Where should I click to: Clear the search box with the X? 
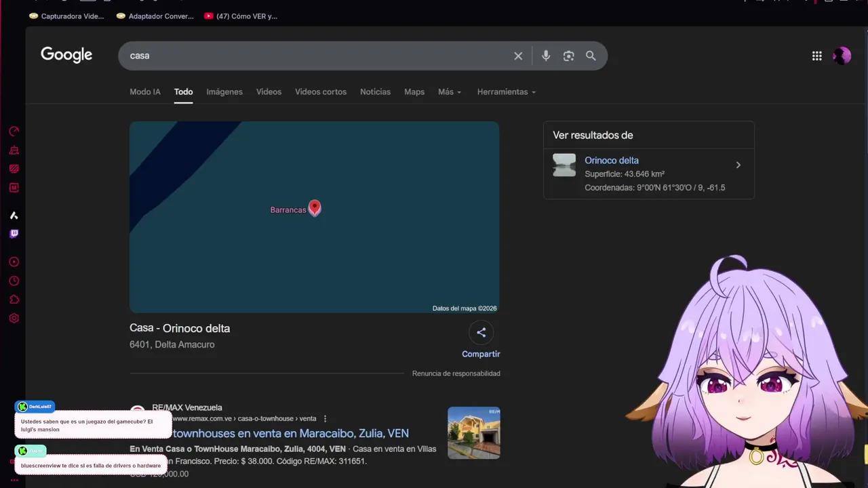point(518,56)
